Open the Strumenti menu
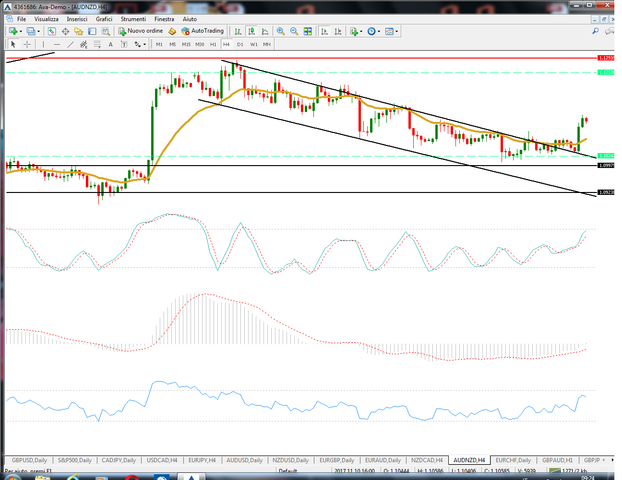 [133, 19]
